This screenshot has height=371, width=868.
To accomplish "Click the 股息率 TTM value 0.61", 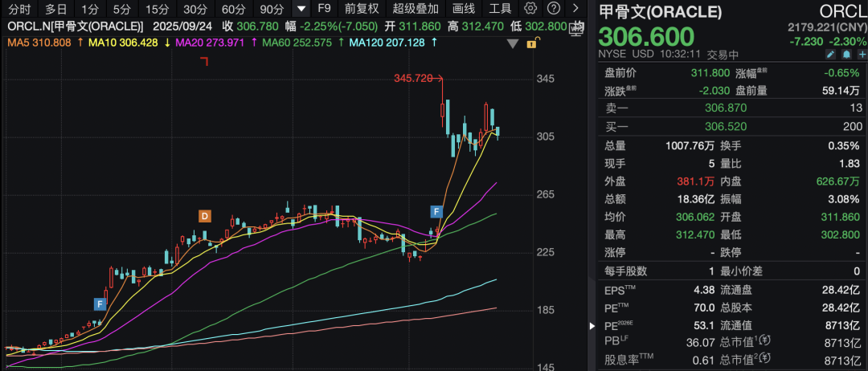I will point(702,361).
